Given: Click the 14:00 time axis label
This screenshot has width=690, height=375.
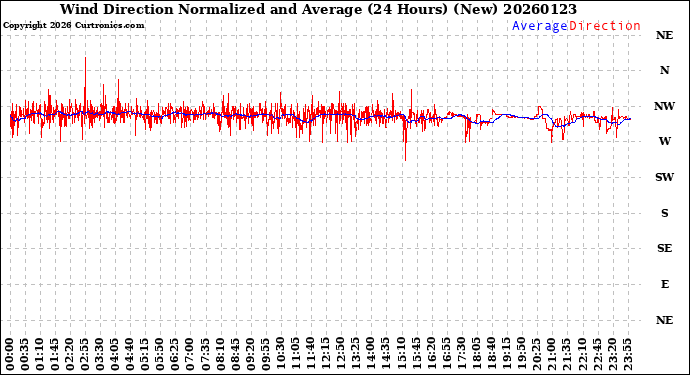Looking at the screenshot, I should click(x=371, y=354).
